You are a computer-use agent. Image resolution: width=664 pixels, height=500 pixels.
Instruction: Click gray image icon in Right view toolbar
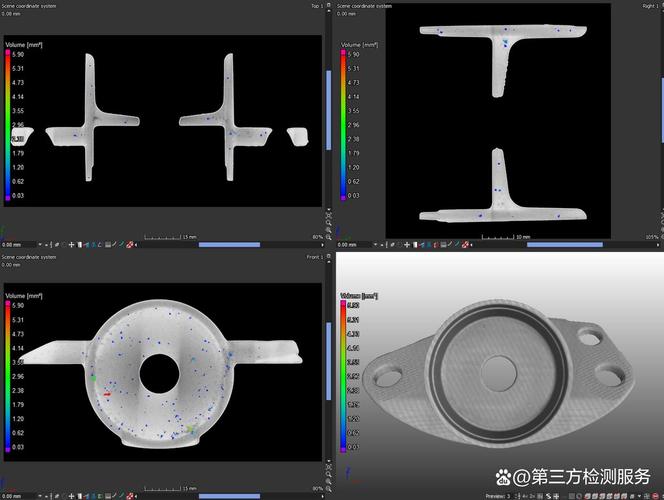443,244
